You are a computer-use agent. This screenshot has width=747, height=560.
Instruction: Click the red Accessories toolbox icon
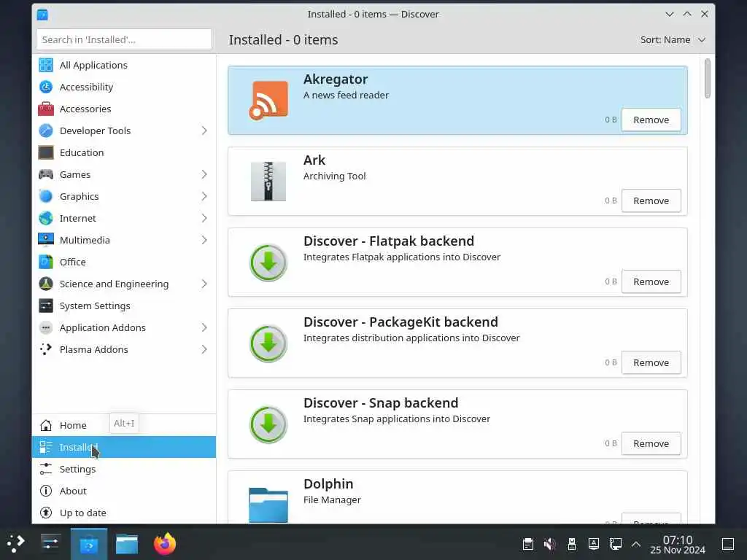tap(46, 109)
